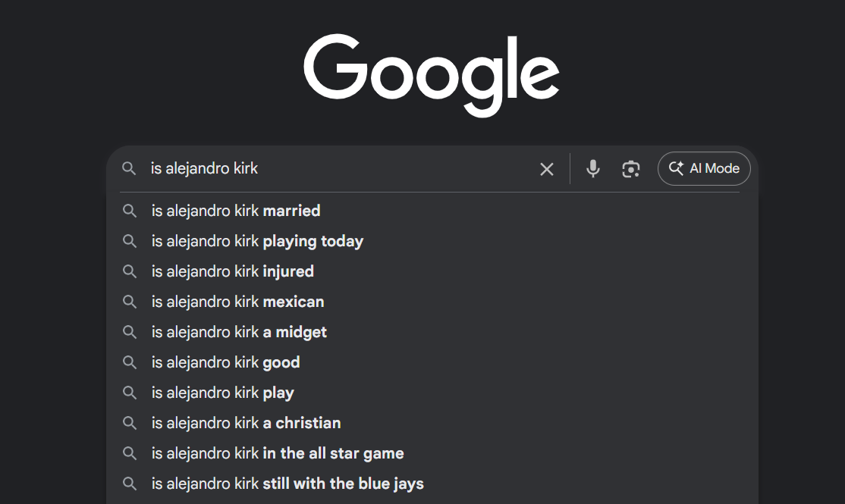Select suggestion 'is alejandro kirk playing today'
Viewport: 845px width, 504px height.
click(x=432, y=241)
